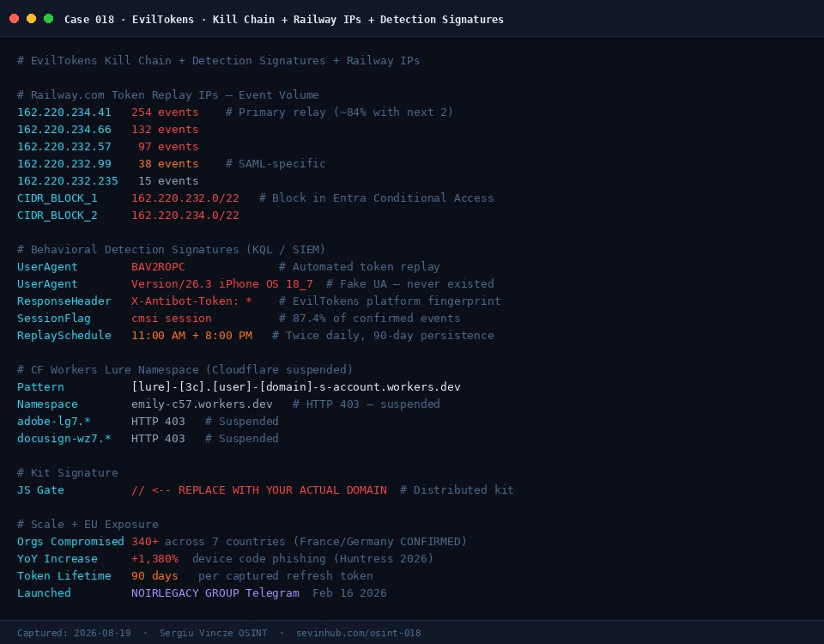Click the docusign-wz7.* entry
Viewport: 824px width, 644px height.
[x=64, y=439]
